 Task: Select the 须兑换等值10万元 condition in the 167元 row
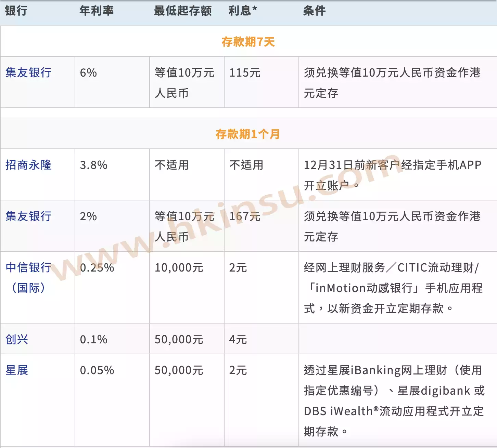pos(392,226)
